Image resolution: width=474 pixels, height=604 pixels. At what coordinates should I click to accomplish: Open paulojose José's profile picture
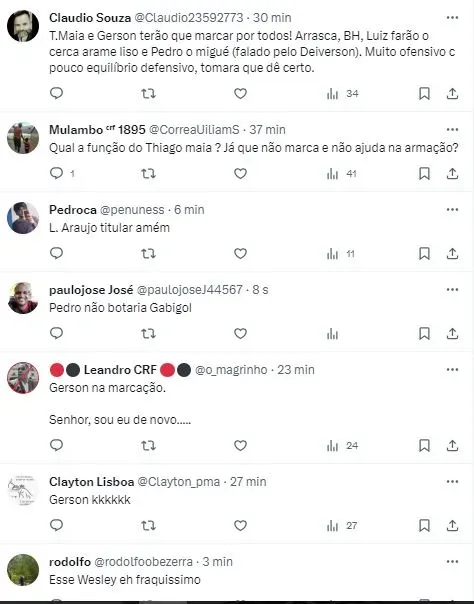pos(23,298)
